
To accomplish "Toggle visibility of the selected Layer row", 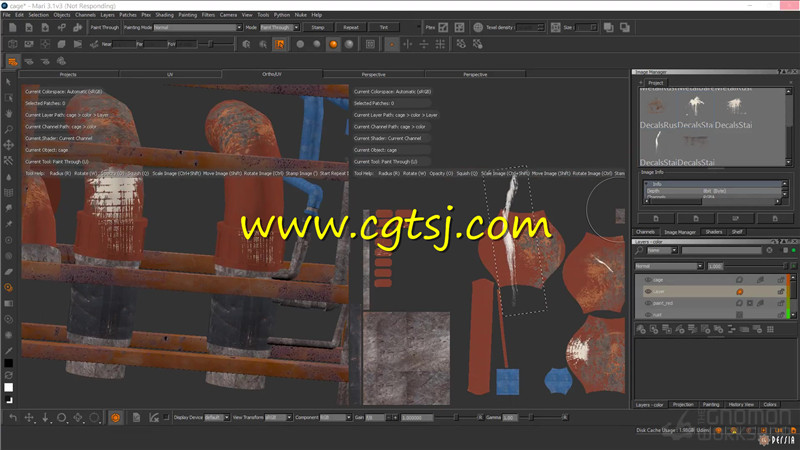I will coord(648,291).
